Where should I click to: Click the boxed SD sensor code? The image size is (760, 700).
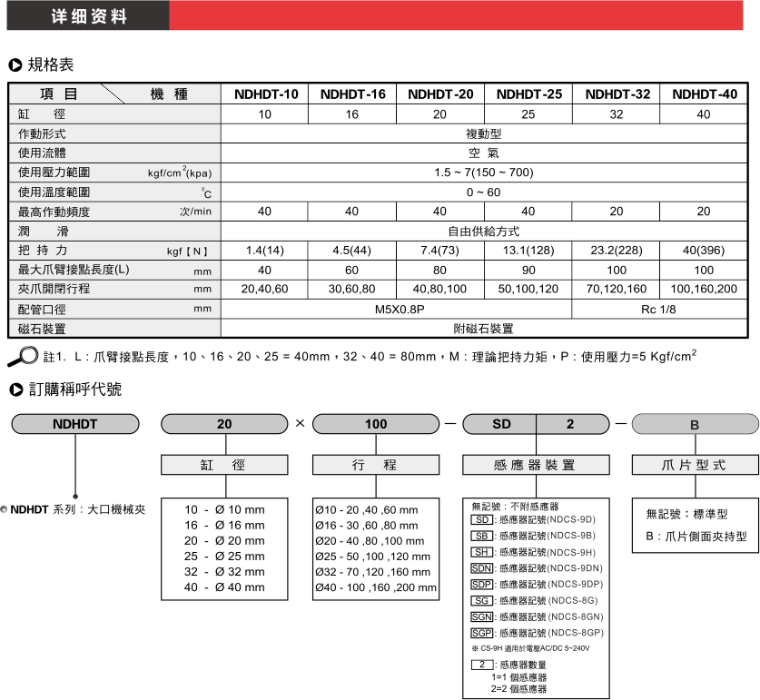pyautogui.click(x=481, y=519)
